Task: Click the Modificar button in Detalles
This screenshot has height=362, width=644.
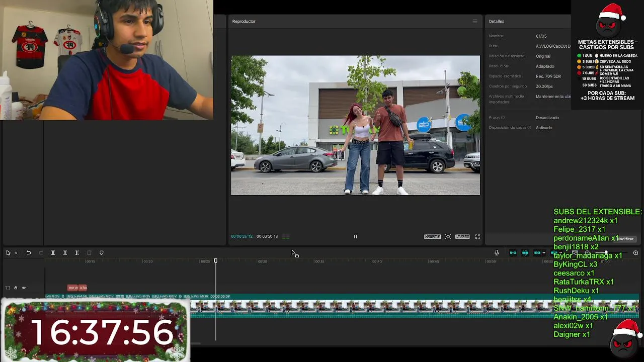Action: (x=625, y=239)
